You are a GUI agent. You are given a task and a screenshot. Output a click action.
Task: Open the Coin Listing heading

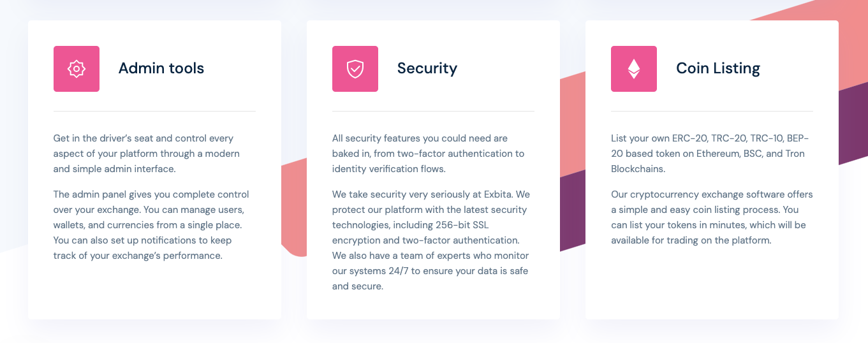pos(718,68)
